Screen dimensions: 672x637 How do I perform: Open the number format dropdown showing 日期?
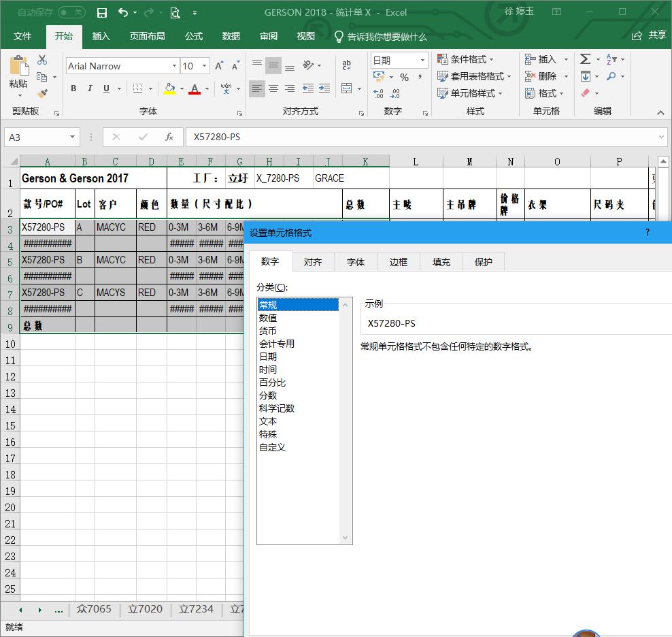click(422, 61)
